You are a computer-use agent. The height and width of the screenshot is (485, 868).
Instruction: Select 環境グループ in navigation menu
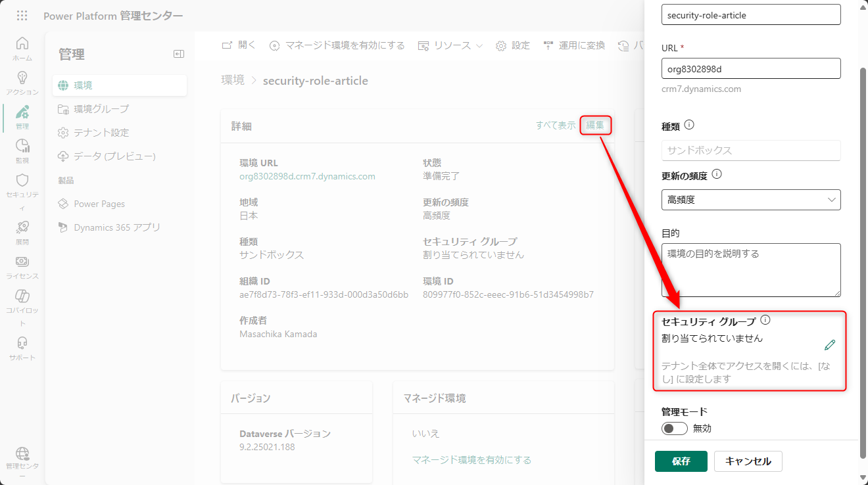point(101,109)
